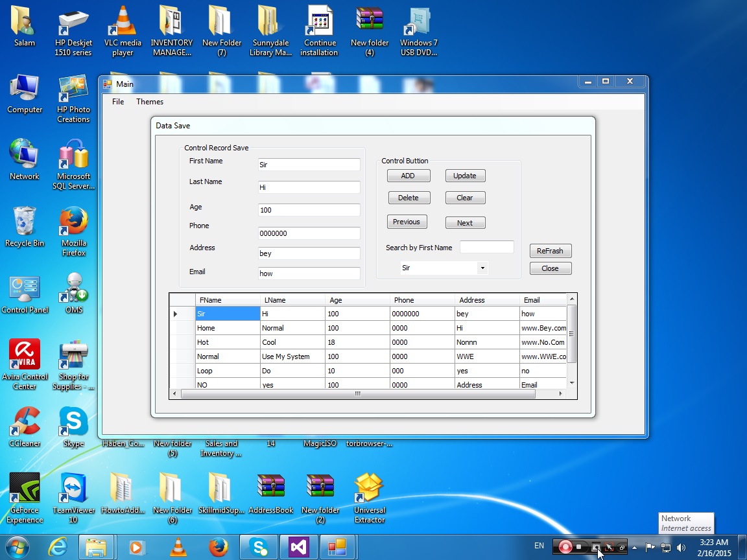Click the ReFrash button
Screen dimensions: 747x560
pos(551,250)
